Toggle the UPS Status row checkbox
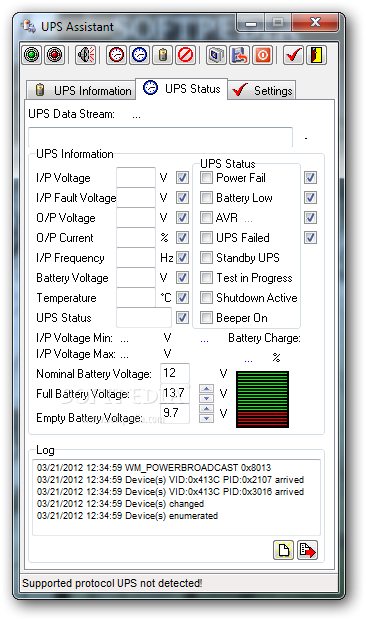The height and width of the screenshot is (620, 366). 182,318
